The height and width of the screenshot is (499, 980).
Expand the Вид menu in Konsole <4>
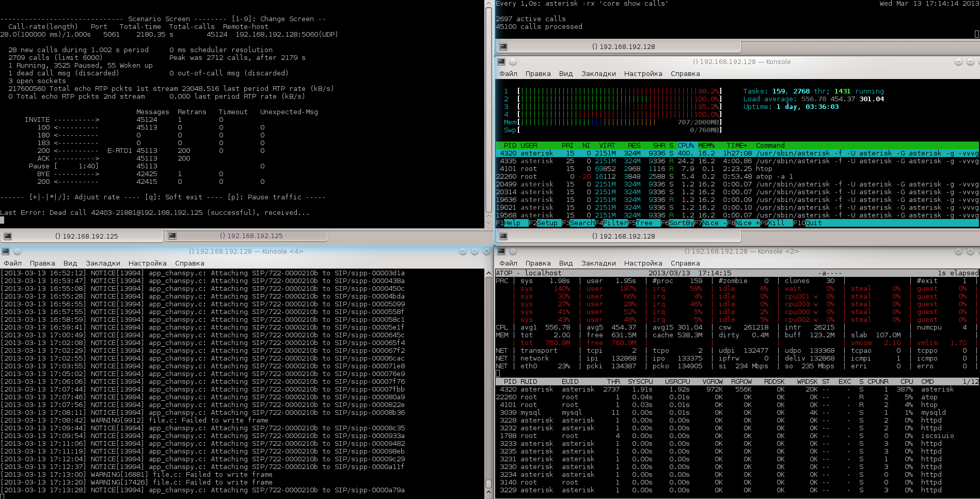click(x=70, y=263)
